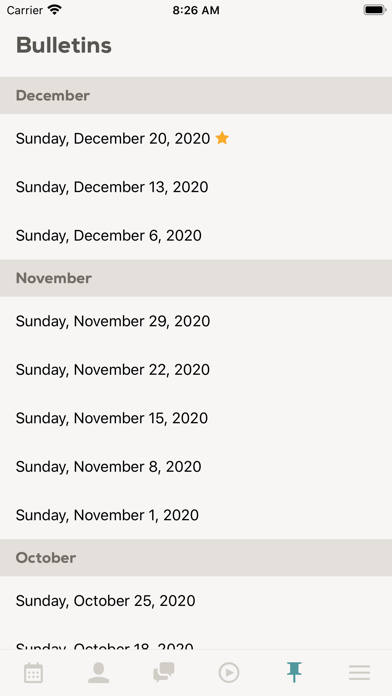Tap the battery icon in status bar
The image size is (392, 696).
[x=374, y=10]
